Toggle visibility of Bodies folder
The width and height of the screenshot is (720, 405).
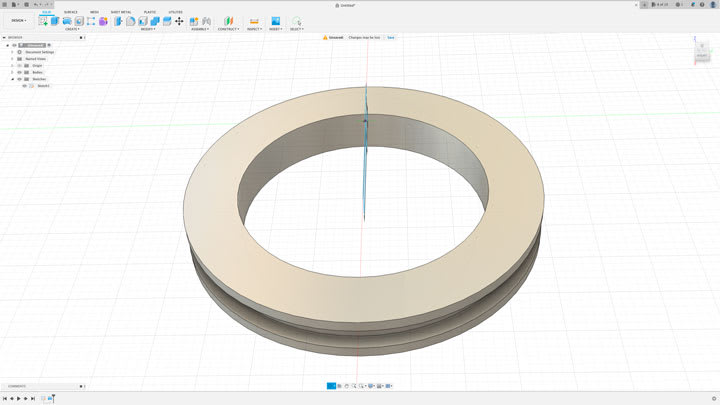(x=19, y=73)
